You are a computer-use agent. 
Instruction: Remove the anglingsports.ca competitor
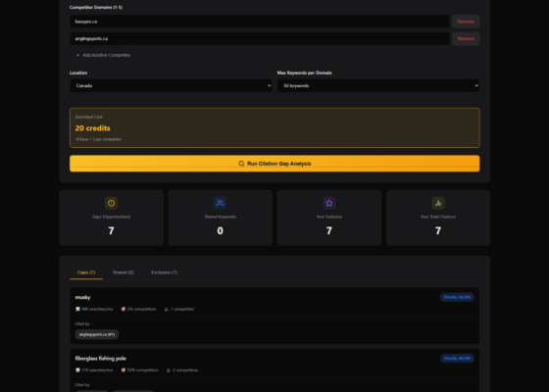pos(466,38)
